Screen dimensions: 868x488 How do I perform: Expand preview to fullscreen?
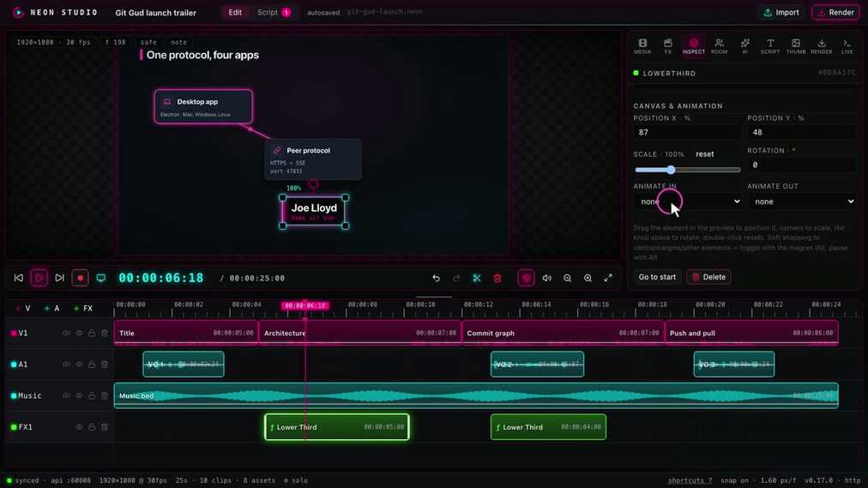608,278
